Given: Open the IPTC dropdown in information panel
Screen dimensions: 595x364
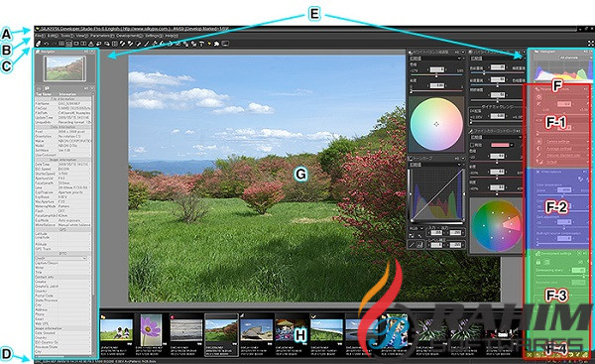Looking at the screenshot, I should [x=61, y=258].
